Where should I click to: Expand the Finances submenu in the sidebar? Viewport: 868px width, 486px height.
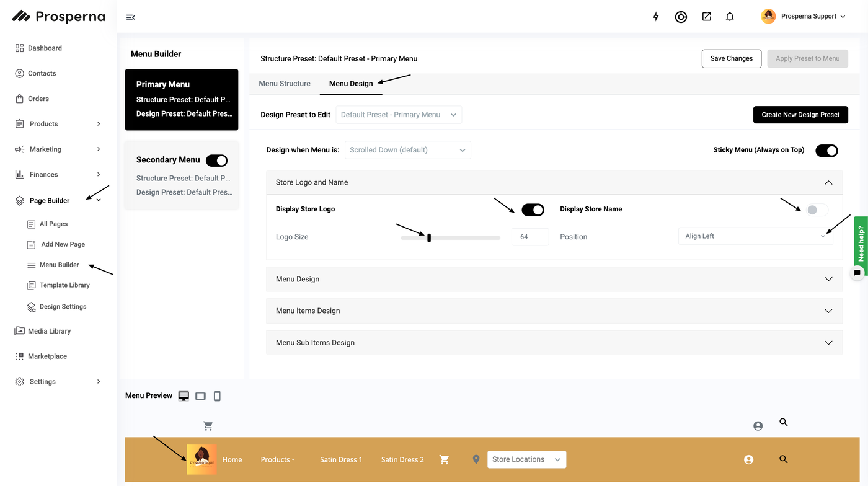point(99,175)
